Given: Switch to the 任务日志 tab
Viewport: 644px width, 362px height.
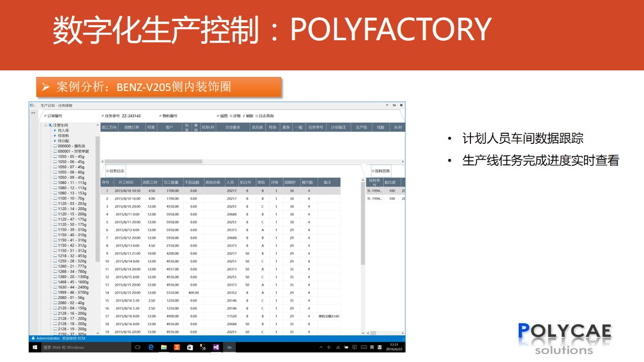Looking at the screenshot, I should (x=116, y=171).
